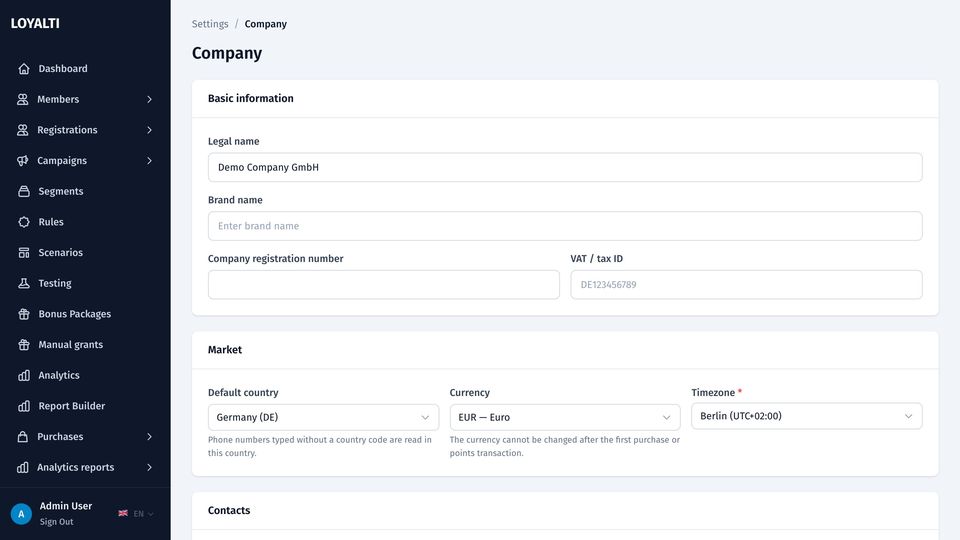This screenshot has height=540, width=960.
Task: Expand the Purchases submenu chevron
Action: (x=149, y=437)
